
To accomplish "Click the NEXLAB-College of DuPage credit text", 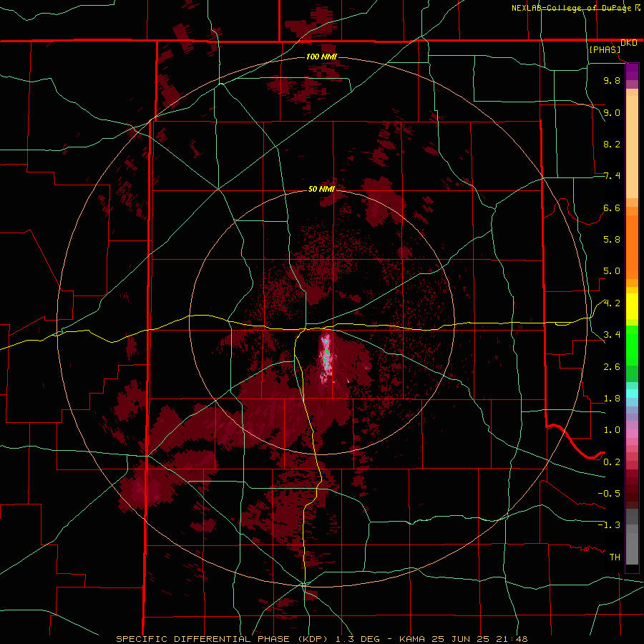I will pyautogui.click(x=571, y=8).
